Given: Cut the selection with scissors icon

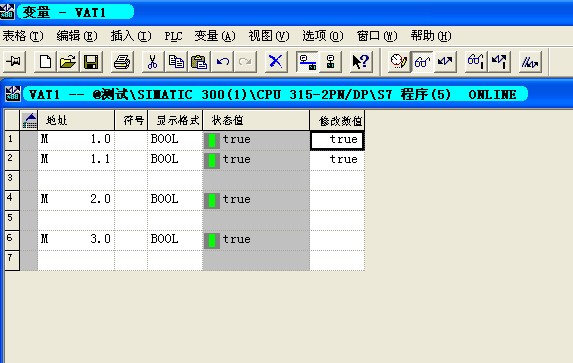Looking at the screenshot, I should (x=152, y=61).
